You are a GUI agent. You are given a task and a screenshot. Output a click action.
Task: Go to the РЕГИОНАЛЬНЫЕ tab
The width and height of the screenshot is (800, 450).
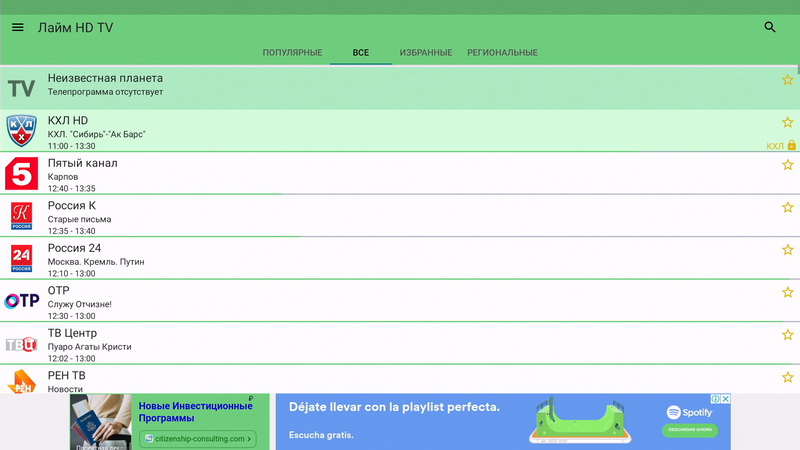point(502,53)
